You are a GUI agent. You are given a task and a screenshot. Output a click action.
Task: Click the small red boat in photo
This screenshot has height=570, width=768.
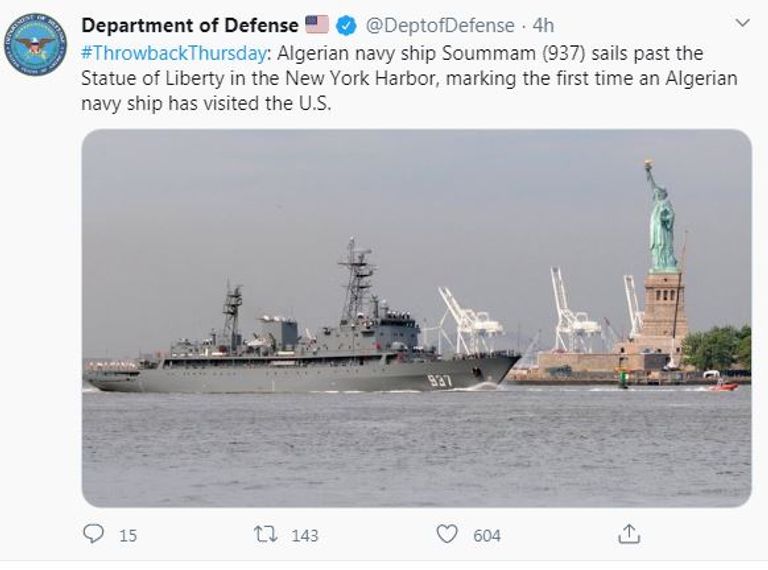(722, 385)
